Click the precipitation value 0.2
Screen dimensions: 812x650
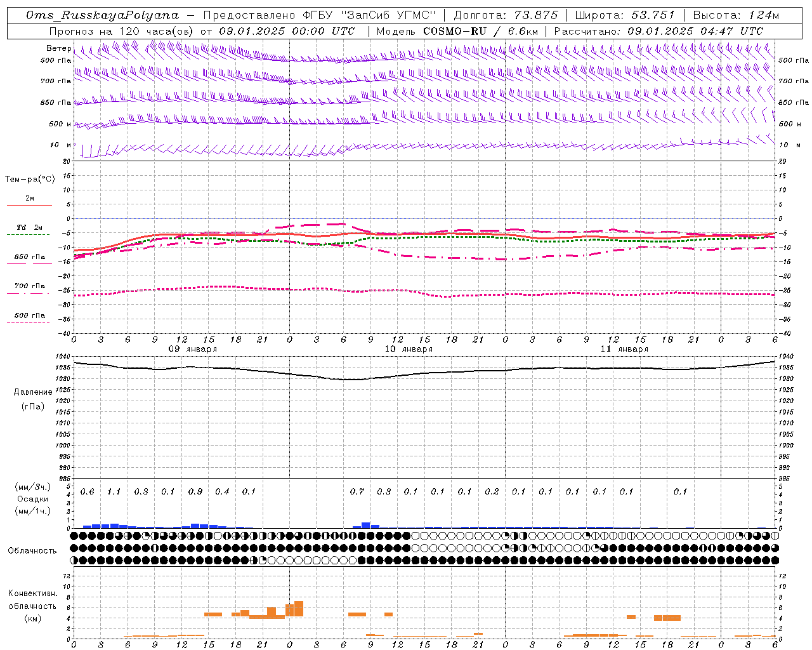[492, 492]
